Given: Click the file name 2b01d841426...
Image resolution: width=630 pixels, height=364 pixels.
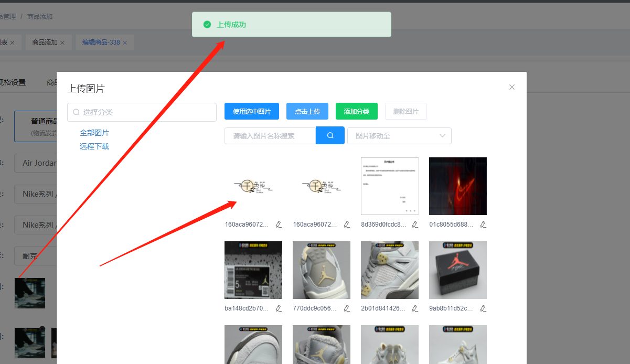Looking at the screenshot, I should [383, 308].
